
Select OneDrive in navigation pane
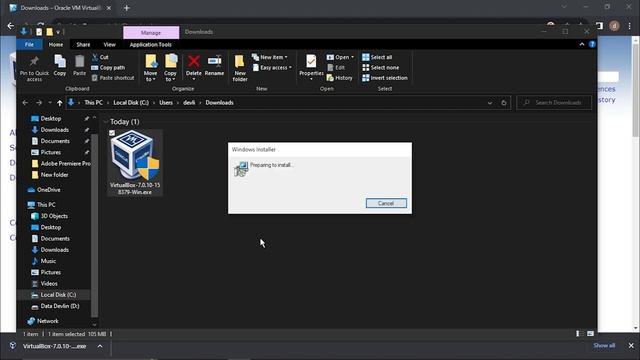pos(49,190)
